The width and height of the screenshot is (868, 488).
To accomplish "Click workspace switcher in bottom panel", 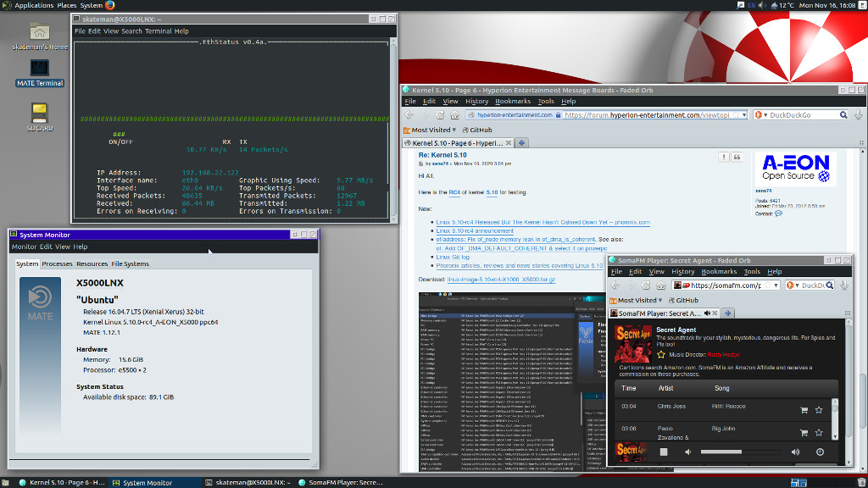I will (x=798, y=482).
